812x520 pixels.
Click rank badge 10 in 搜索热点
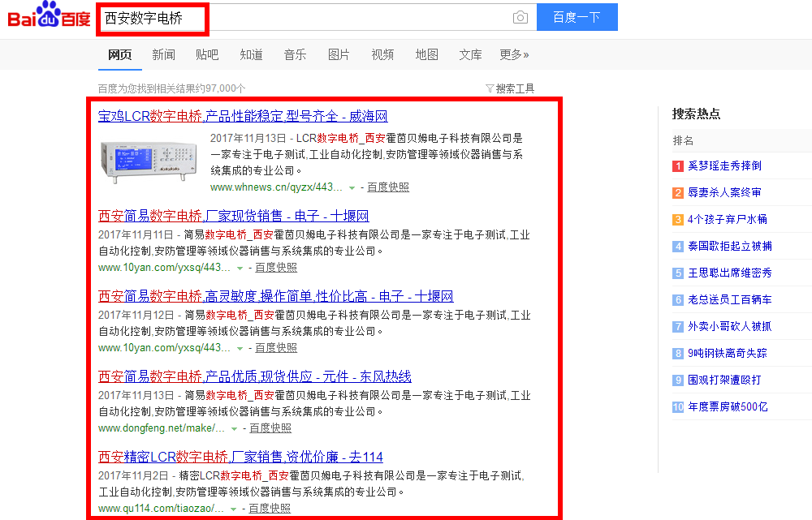[678, 407]
